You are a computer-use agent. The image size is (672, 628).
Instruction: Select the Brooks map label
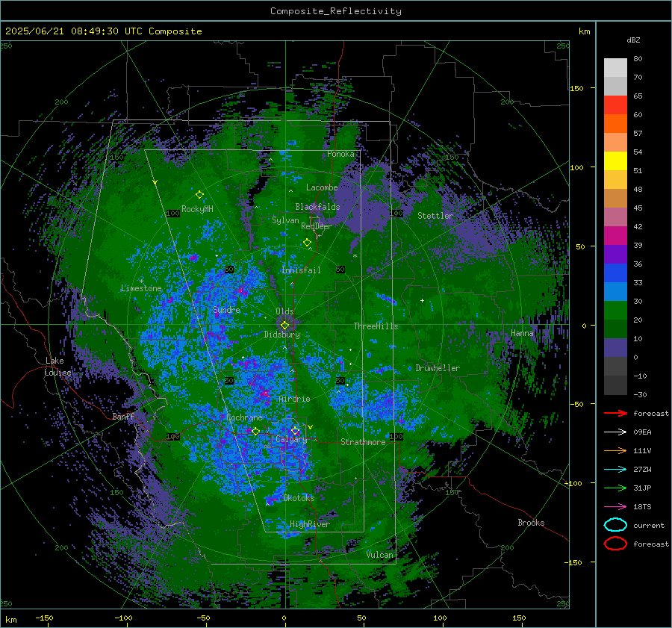tap(531, 523)
